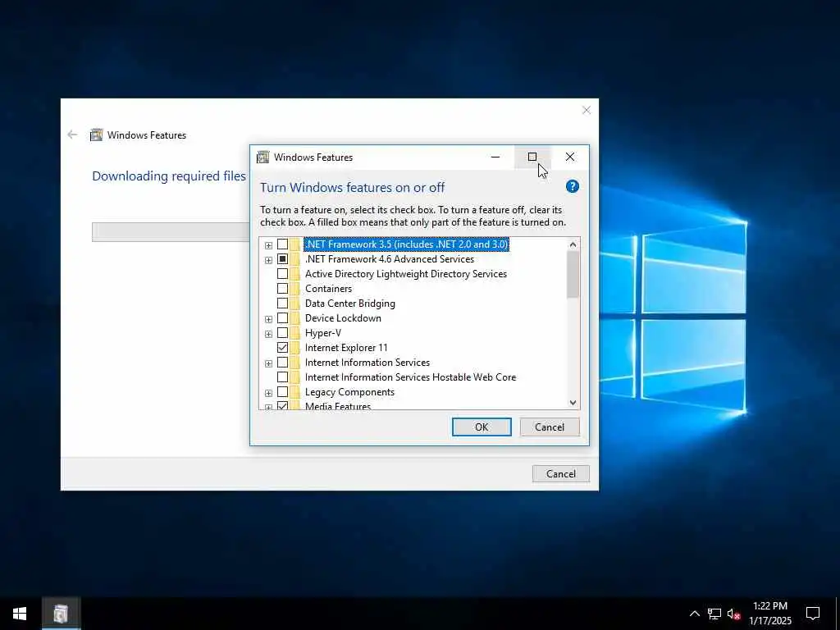The width and height of the screenshot is (840, 630).
Task: Select Hyper-V feature label
Action: [x=323, y=333]
